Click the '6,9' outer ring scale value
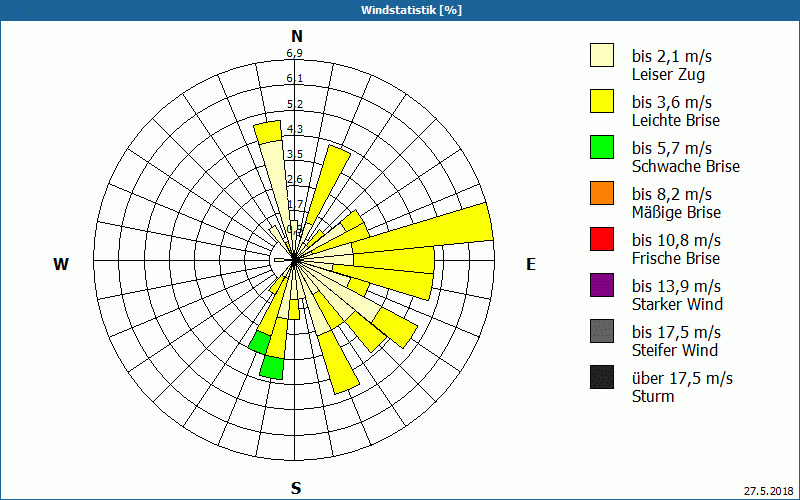The height and width of the screenshot is (500, 800). coord(294,53)
